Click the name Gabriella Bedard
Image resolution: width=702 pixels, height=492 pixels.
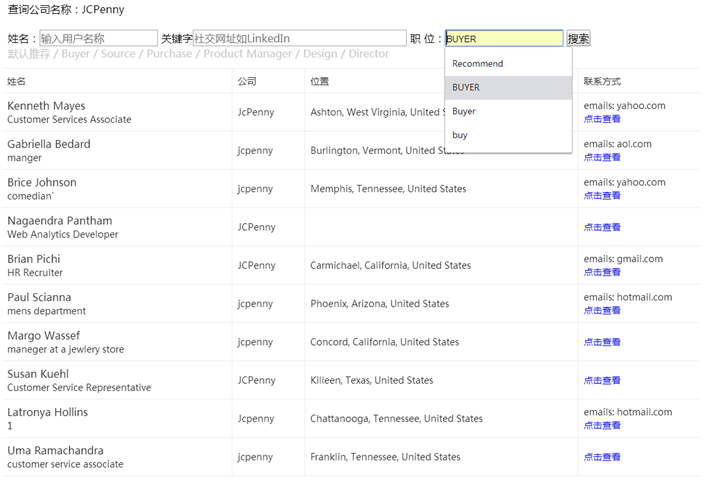(49, 144)
